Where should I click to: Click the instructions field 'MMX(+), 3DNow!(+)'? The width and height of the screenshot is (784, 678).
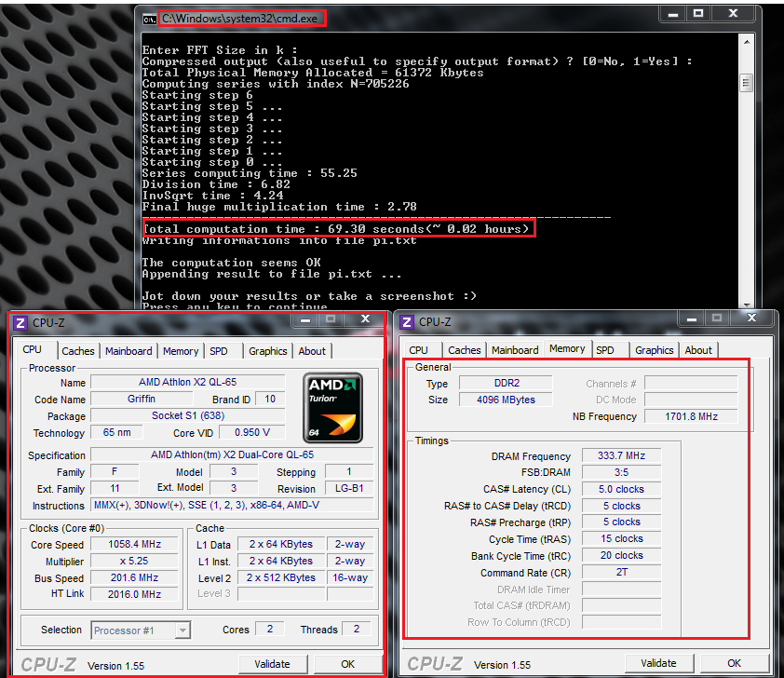tap(232, 506)
